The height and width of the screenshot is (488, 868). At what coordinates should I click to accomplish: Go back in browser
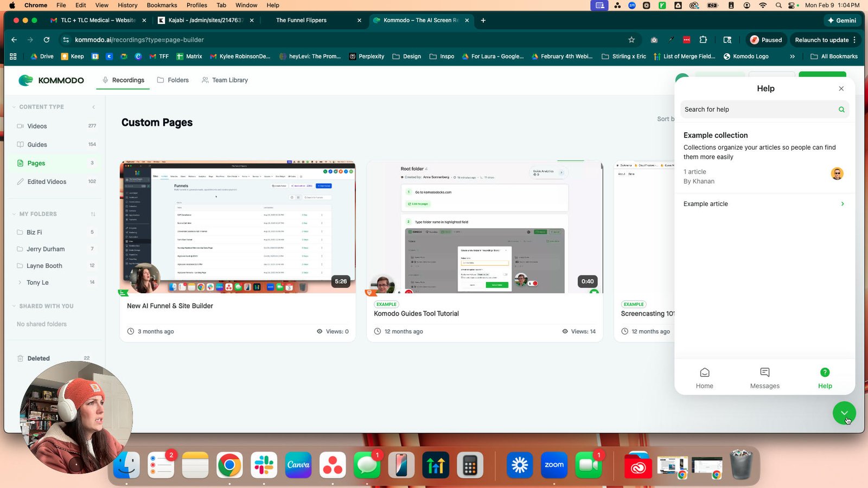click(x=14, y=40)
